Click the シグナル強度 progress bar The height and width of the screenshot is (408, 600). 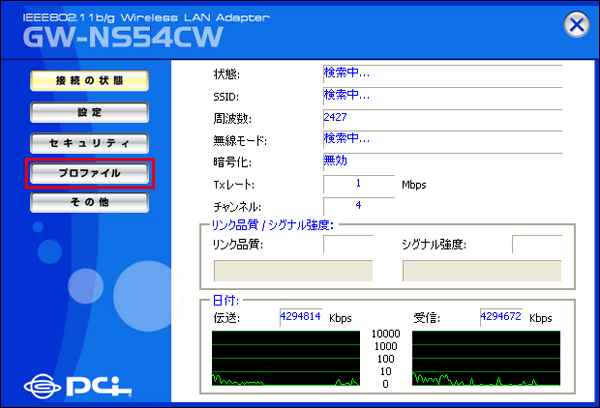tap(482, 271)
